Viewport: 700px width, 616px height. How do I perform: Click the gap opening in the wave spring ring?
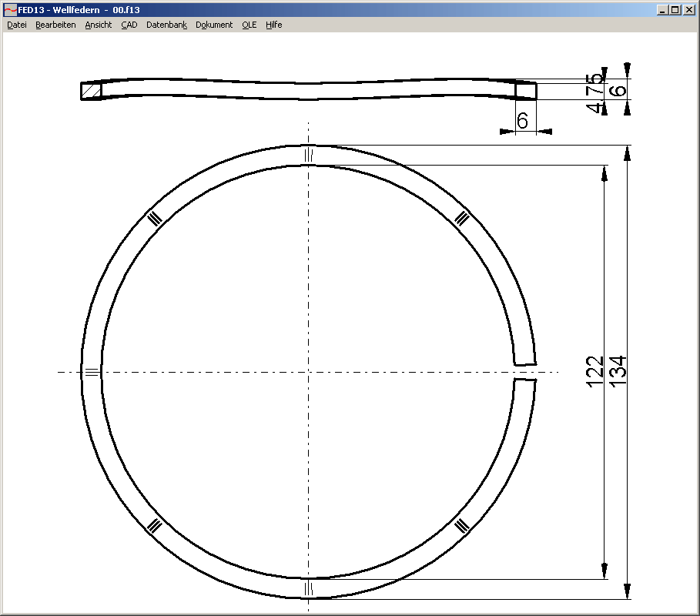point(524,372)
